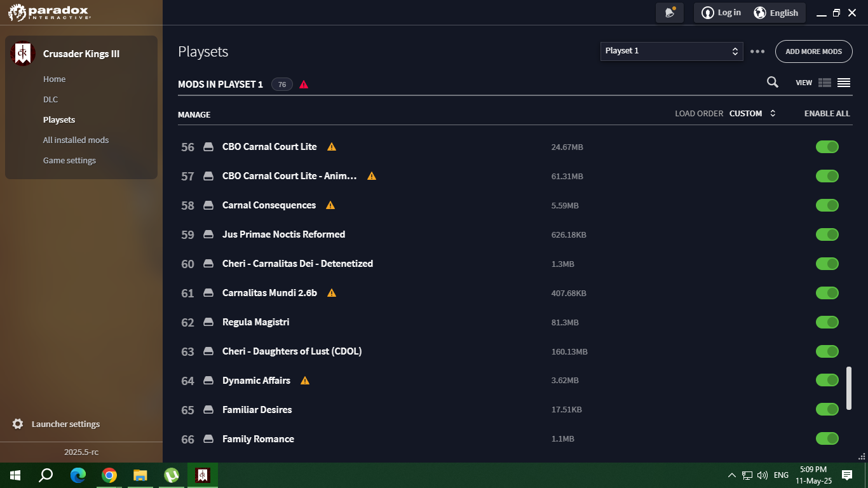Viewport: 868px width, 488px height.
Task: Disable Carnalitas Mundi 2.6b toggle
Action: coord(827,293)
